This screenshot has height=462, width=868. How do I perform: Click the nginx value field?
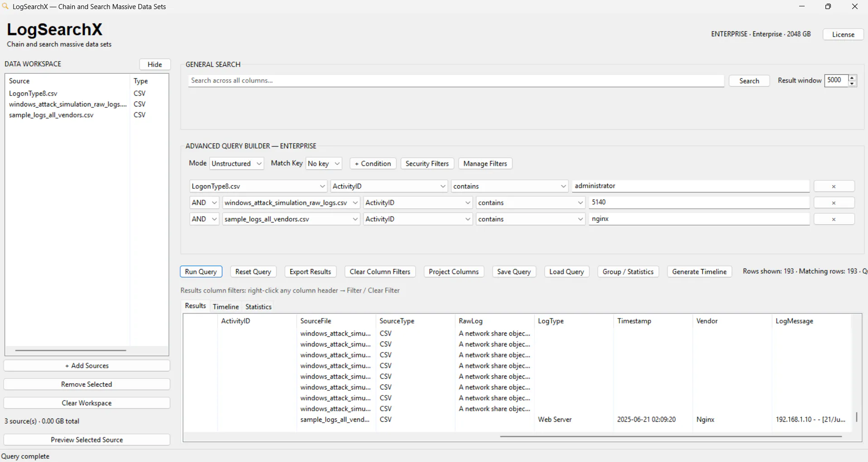pyautogui.click(x=699, y=218)
